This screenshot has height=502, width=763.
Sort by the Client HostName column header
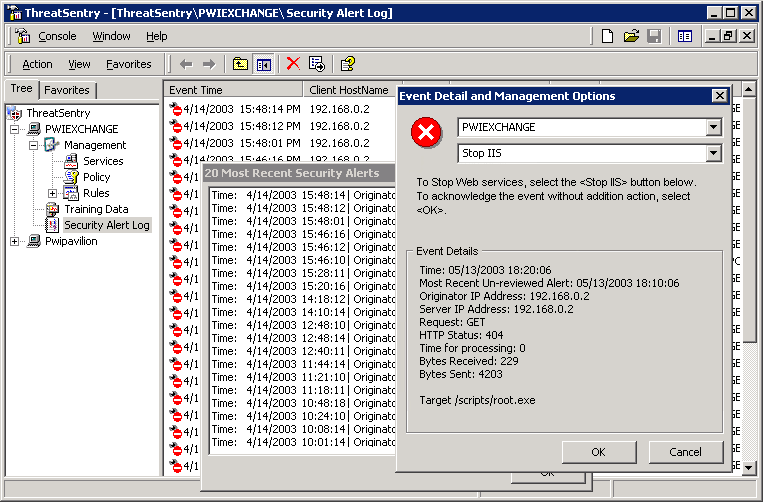[x=352, y=90]
